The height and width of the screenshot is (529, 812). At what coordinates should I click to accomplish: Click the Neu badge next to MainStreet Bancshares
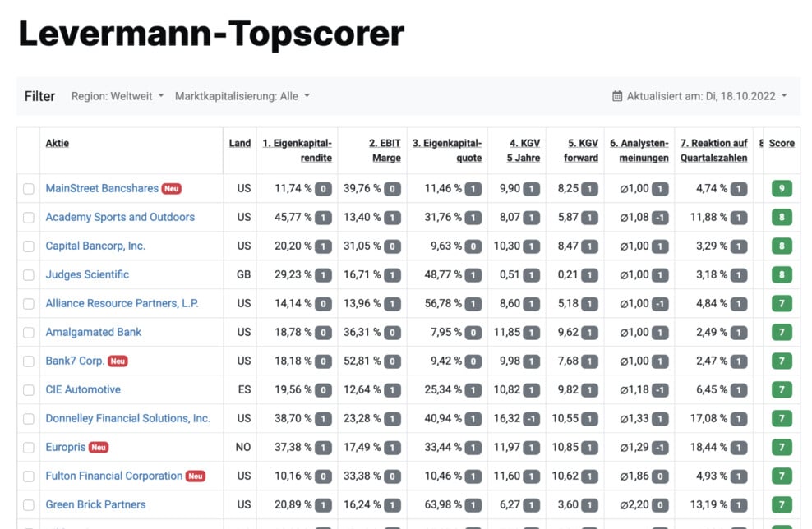coord(172,189)
